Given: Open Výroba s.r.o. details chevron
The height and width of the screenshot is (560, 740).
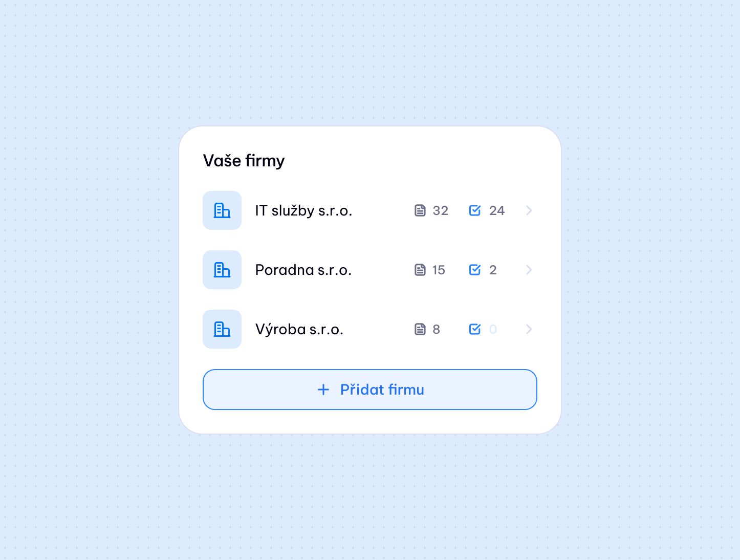Looking at the screenshot, I should pyautogui.click(x=529, y=329).
